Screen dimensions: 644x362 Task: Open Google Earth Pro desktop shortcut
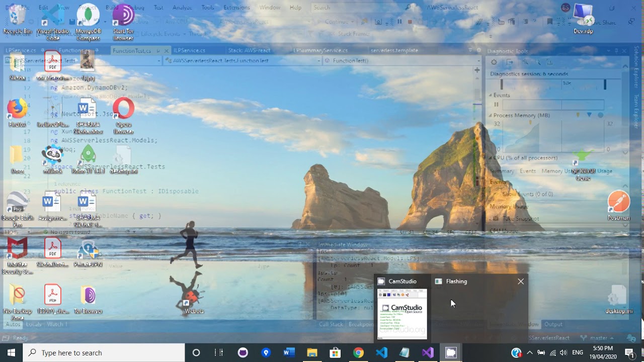point(17,209)
